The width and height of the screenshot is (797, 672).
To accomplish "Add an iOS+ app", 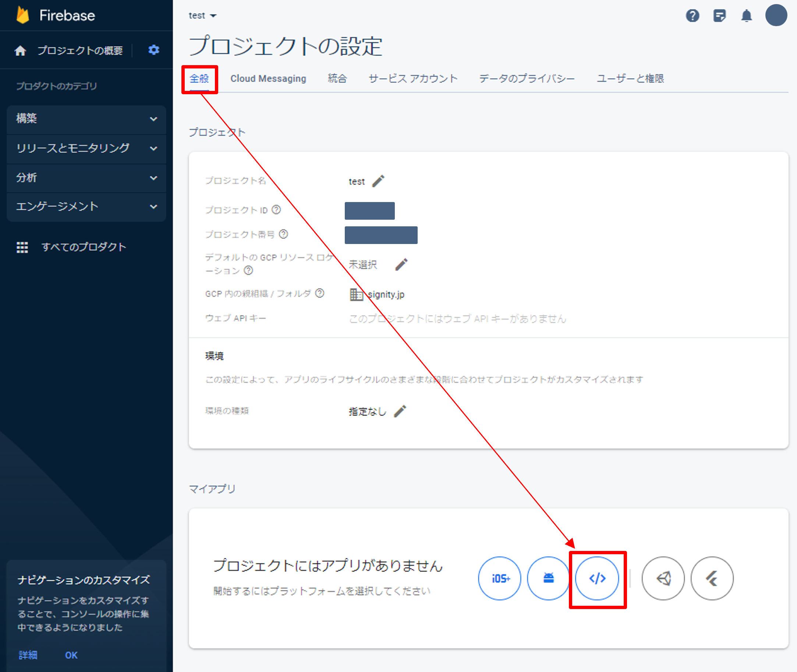I will [500, 578].
